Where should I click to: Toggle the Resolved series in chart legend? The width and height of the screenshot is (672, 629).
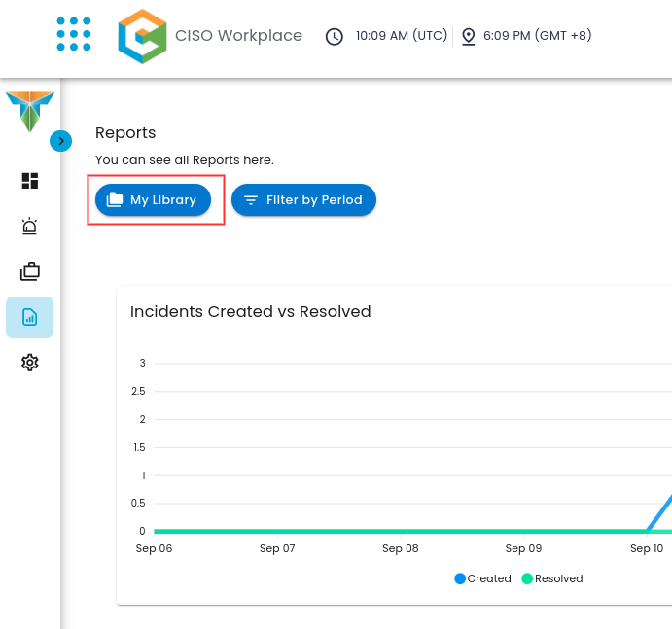click(552, 578)
